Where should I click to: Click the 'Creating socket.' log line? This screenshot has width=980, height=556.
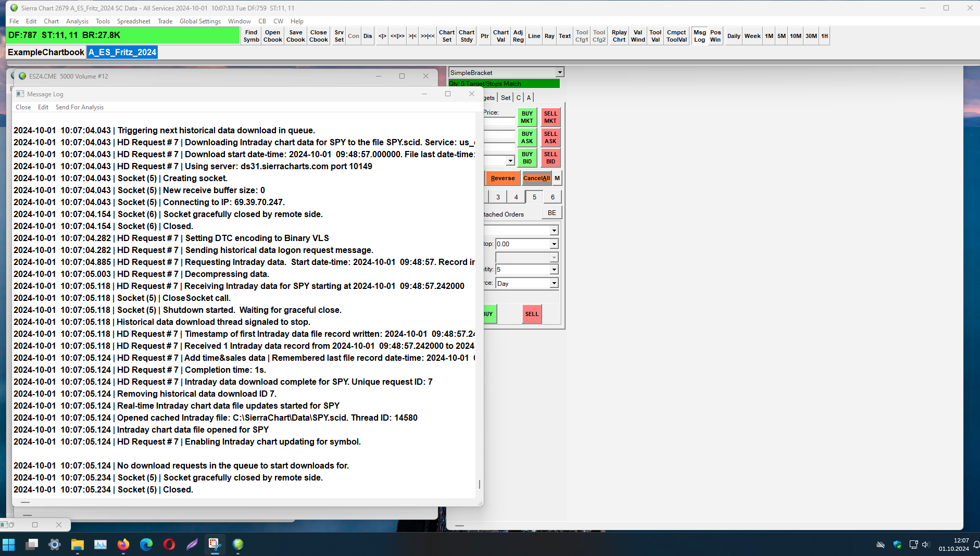[x=120, y=178]
